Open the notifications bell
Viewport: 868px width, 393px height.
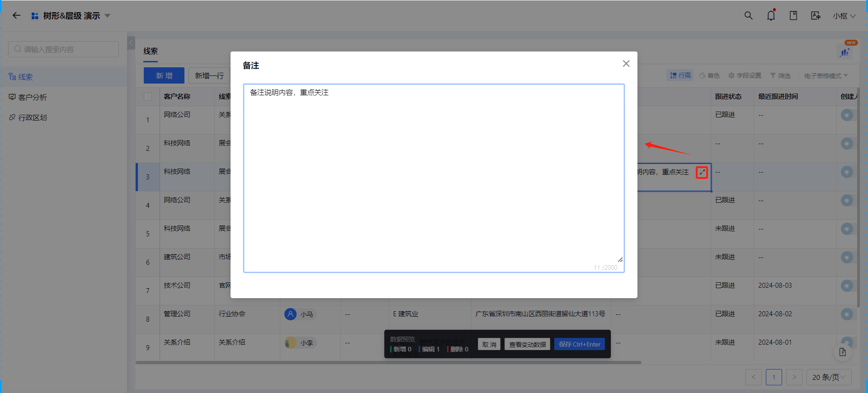click(x=771, y=15)
